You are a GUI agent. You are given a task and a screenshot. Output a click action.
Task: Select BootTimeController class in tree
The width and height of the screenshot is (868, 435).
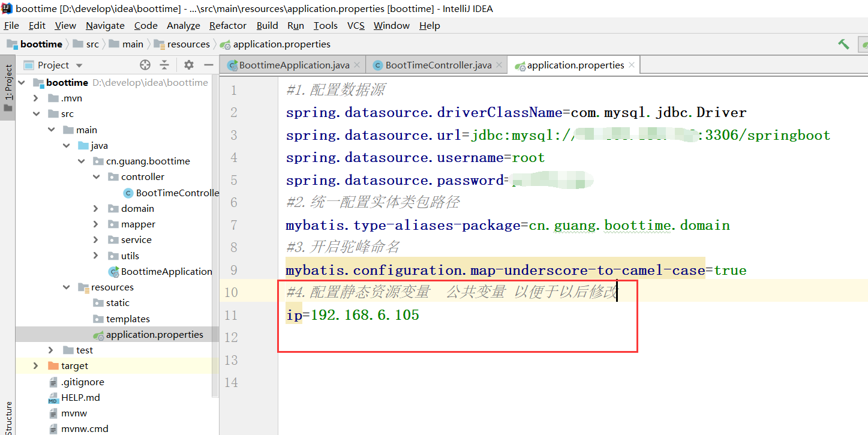coord(171,193)
